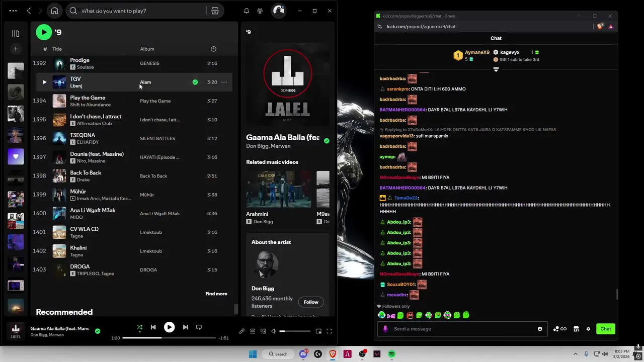Open more options for the TGV track
Image resolution: width=644 pixels, height=362 pixels.
pos(224,82)
